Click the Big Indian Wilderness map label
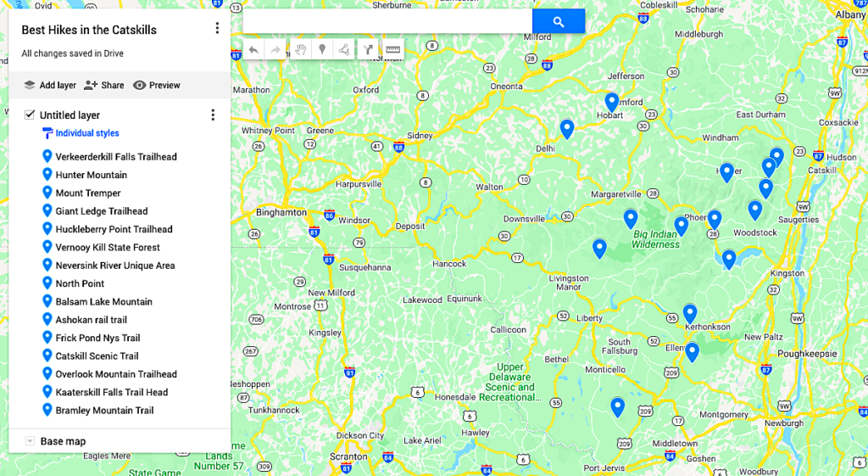Image resolution: width=868 pixels, height=476 pixels. [x=655, y=239]
